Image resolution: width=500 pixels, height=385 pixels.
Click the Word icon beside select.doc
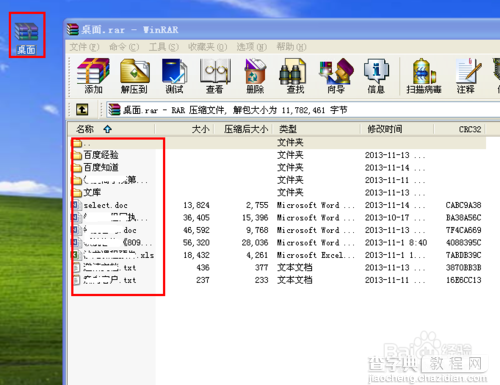point(76,205)
